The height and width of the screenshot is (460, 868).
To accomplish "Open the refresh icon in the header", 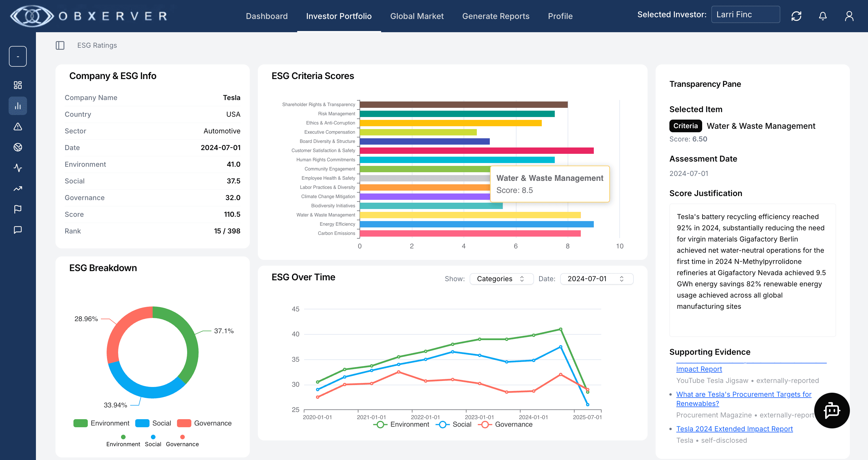I will click(x=796, y=16).
